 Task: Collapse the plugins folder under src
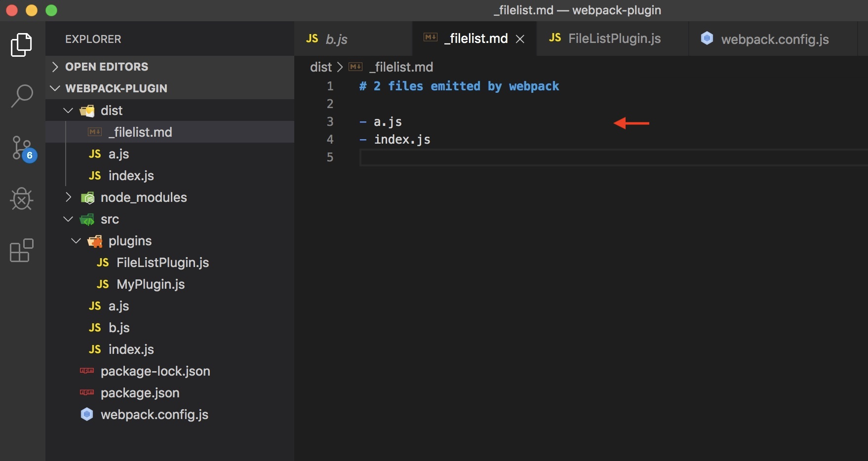tap(76, 241)
